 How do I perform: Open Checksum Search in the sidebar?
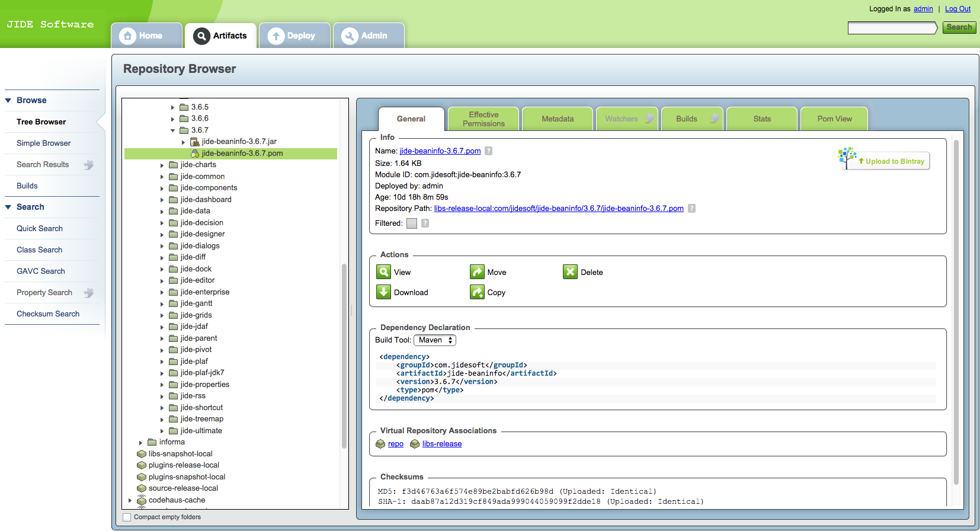click(48, 314)
